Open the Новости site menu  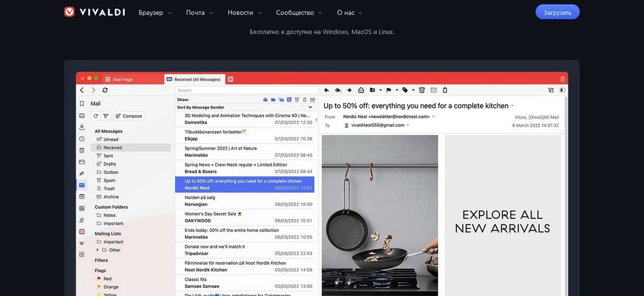[245, 13]
